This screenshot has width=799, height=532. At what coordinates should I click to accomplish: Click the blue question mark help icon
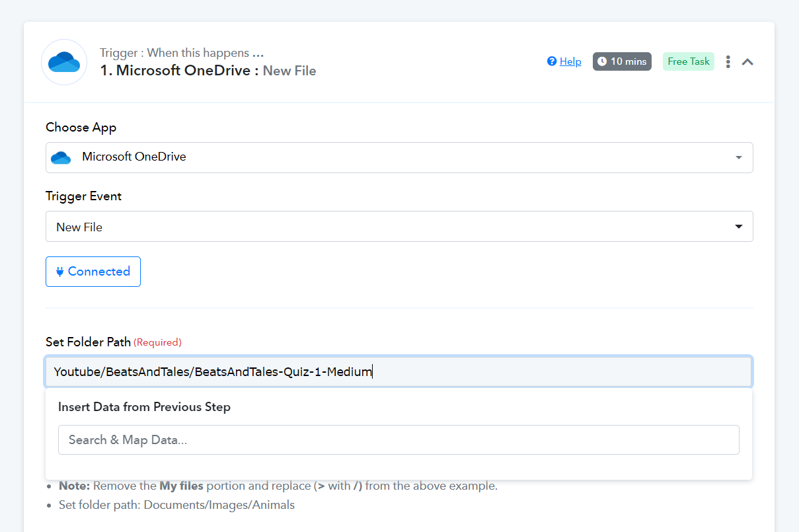pyautogui.click(x=552, y=61)
